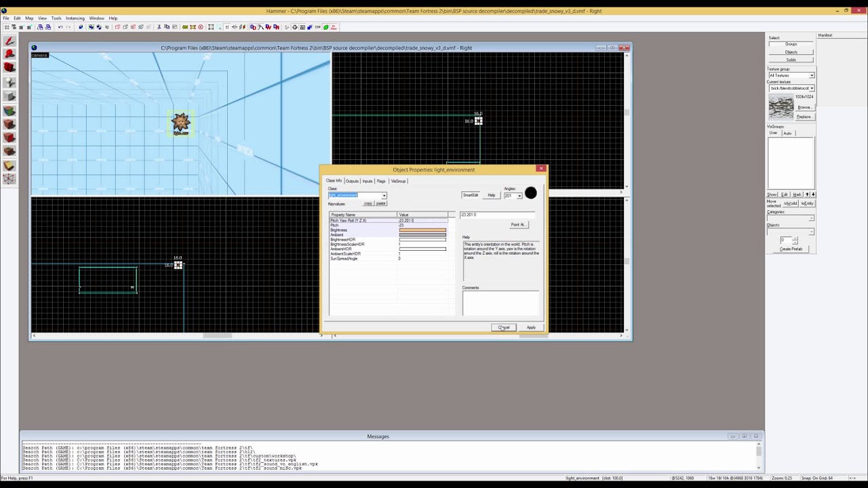The image size is (868, 488).
Task: Select the Apply Decals tool
Action: (9, 138)
